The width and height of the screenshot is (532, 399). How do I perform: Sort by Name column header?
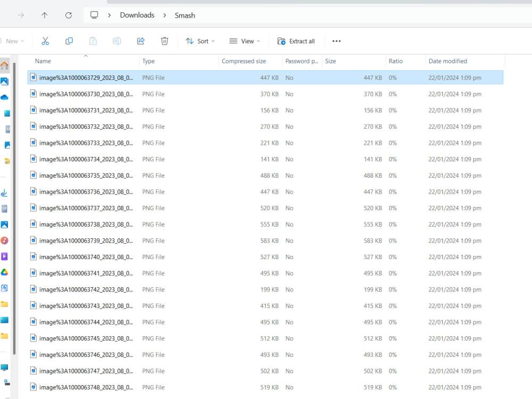43,61
